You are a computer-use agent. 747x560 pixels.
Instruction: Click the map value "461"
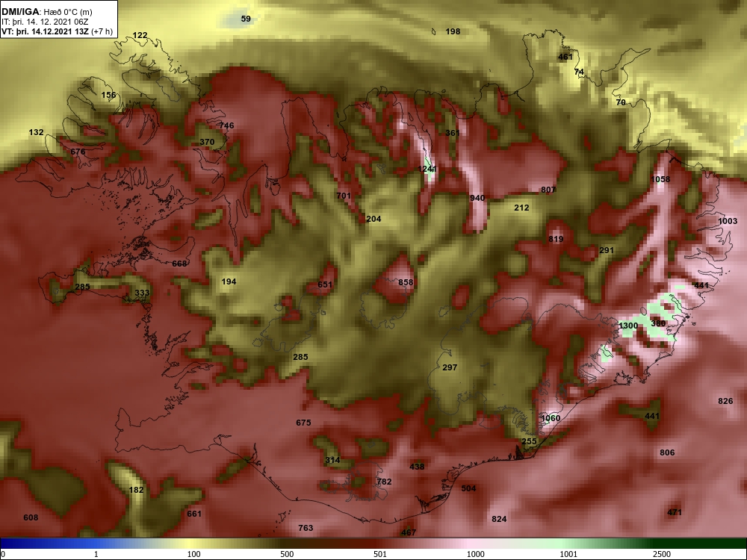point(565,57)
